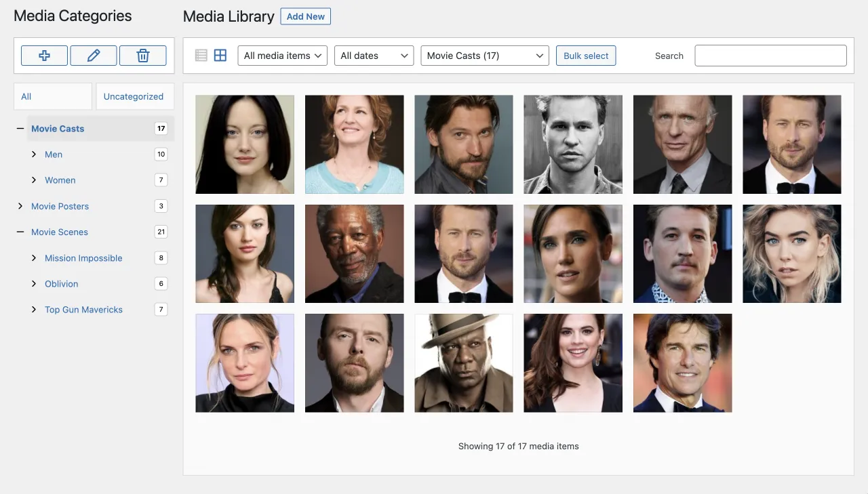Viewport: 868px width, 494px height.
Task: Open thumbnail of mustached man in blue suit
Action: click(683, 253)
